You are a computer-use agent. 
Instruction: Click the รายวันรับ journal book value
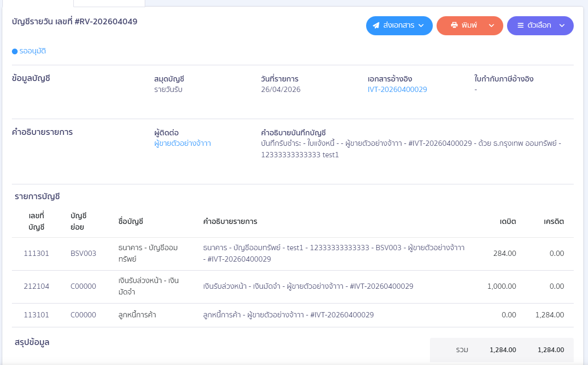tap(168, 90)
